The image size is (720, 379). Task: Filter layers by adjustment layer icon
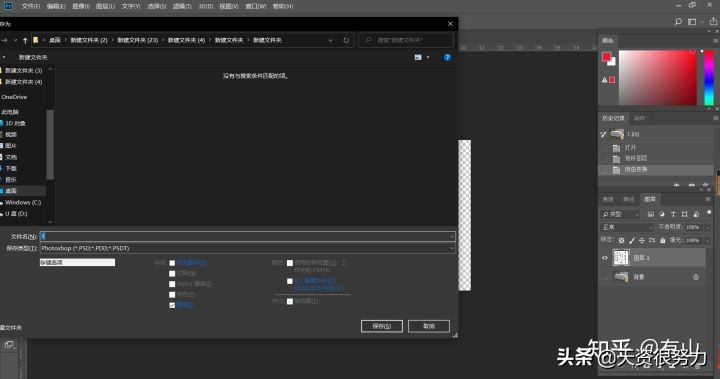[662, 214]
